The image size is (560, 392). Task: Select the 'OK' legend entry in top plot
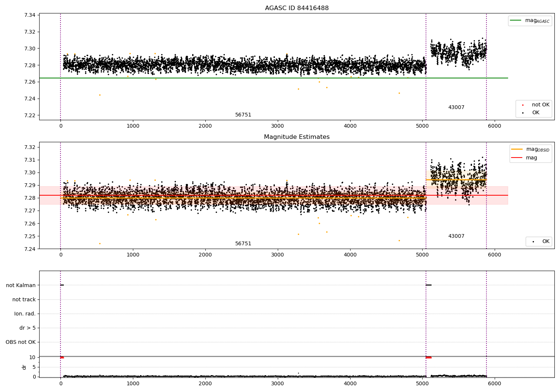coord(536,113)
